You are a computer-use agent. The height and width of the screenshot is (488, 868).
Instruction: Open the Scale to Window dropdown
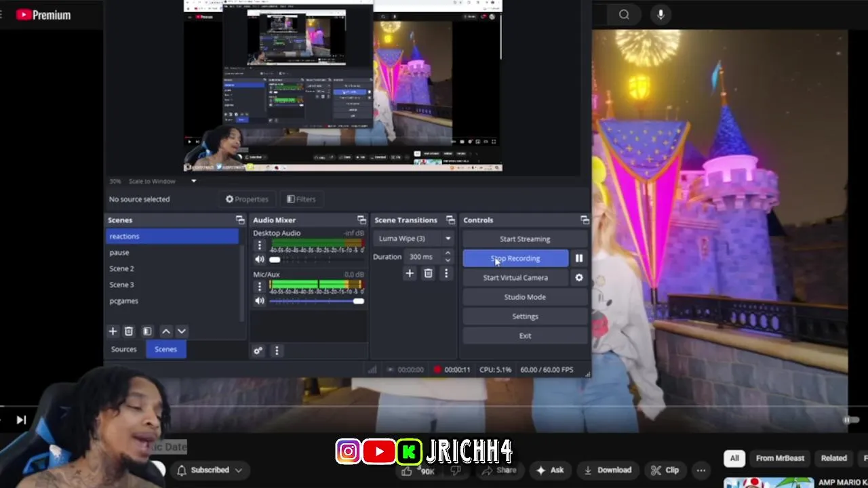coord(193,181)
